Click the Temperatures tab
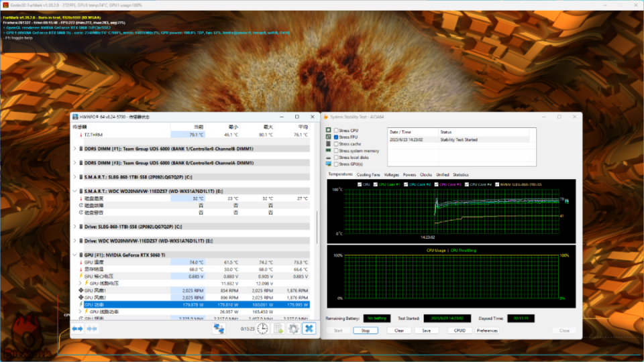 pyautogui.click(x=340, y=174)
